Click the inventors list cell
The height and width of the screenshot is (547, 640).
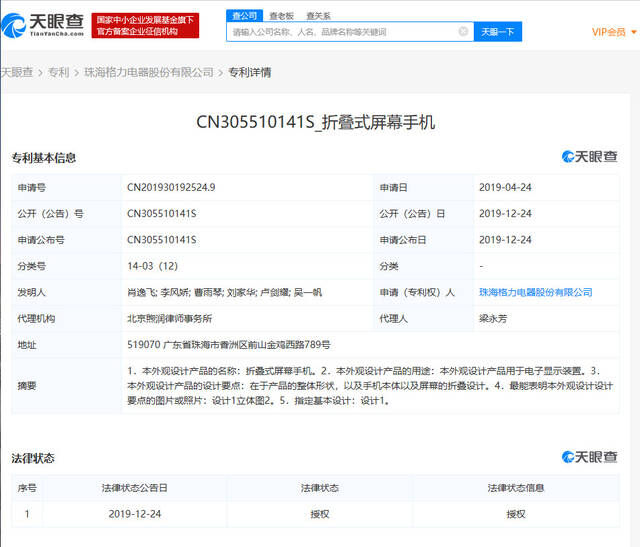[x=247, y=292]
